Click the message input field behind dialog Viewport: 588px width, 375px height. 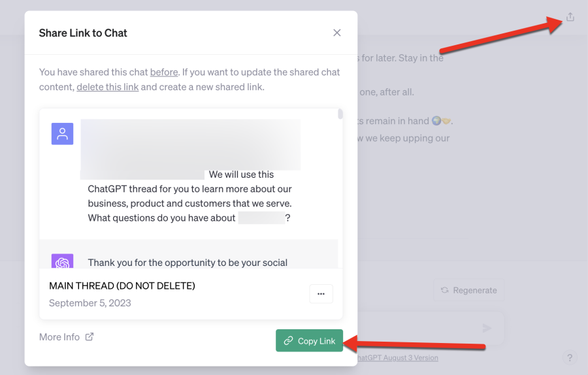pyautogui.click(x=420, y=328)
